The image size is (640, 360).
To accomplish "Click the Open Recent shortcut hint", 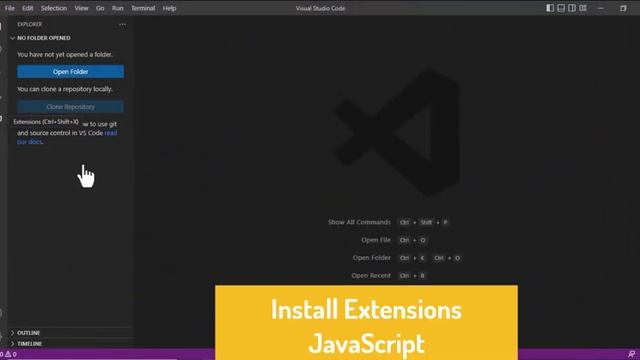I will click(389, 276).
